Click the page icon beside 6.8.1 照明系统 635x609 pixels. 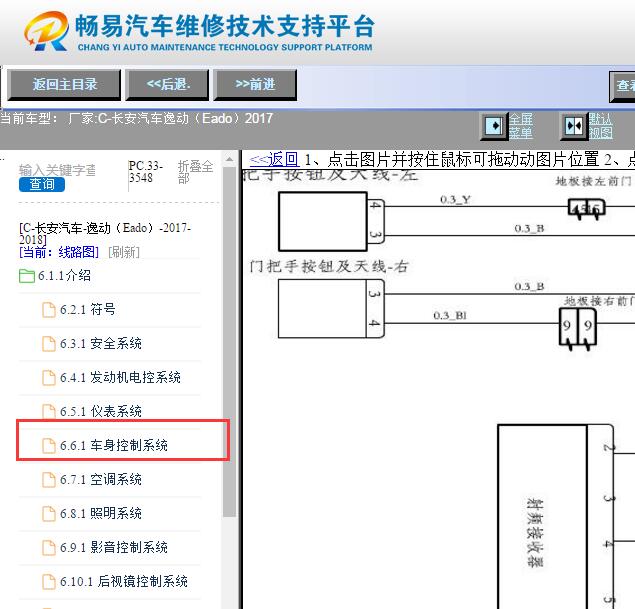[49, 514]
